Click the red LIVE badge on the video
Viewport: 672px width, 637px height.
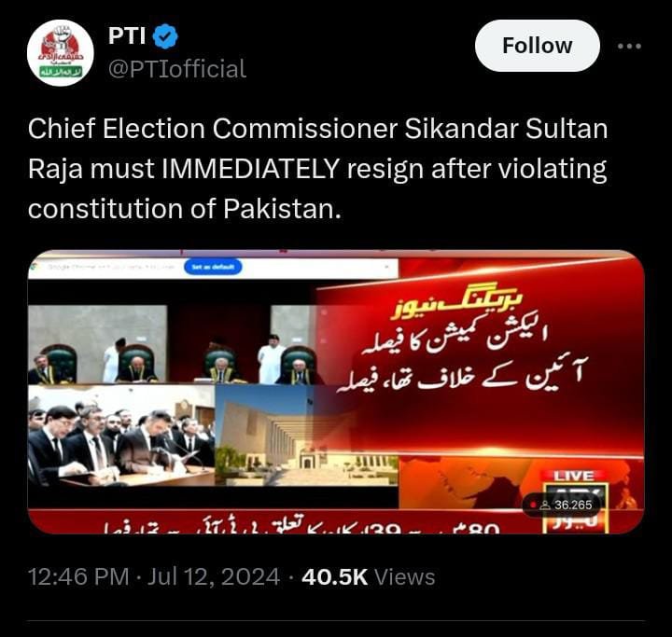pyautogui.click(x=574, y=476)
